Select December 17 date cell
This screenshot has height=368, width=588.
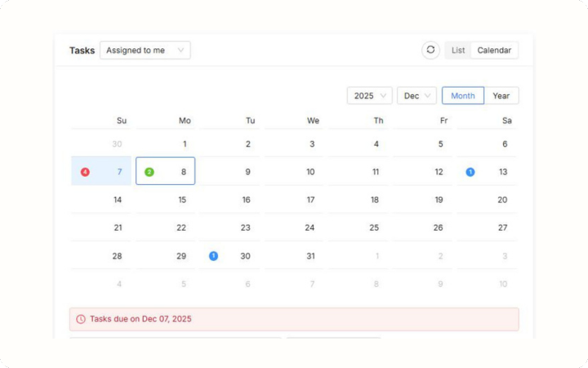tap(294, 199)
